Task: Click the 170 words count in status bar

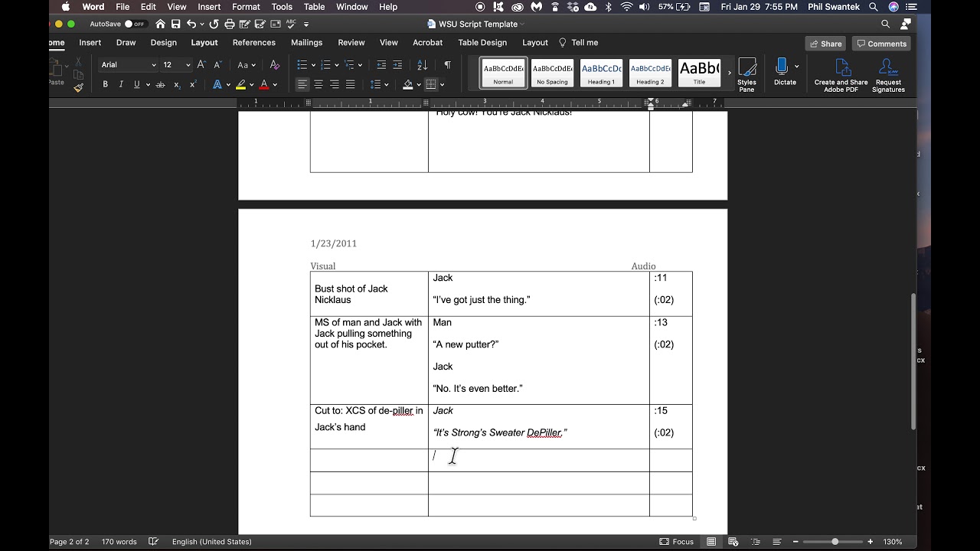Action: [119, 542]
